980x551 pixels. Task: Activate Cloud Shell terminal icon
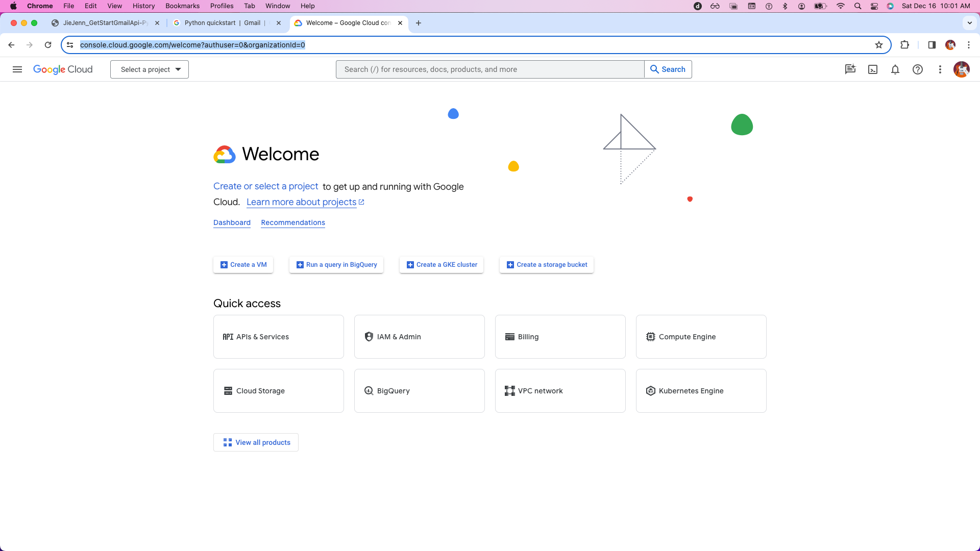873,69
